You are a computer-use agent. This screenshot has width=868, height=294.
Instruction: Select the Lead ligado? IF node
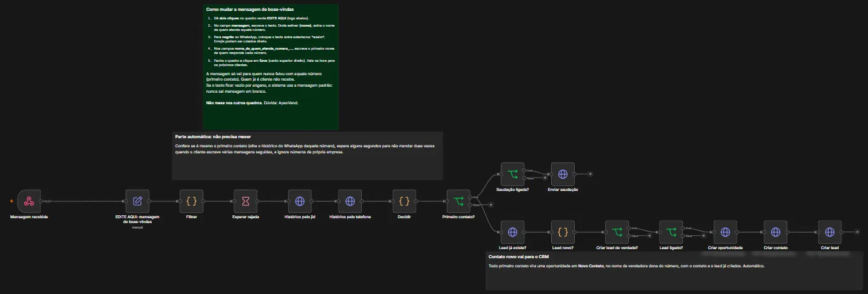point(671,232)
